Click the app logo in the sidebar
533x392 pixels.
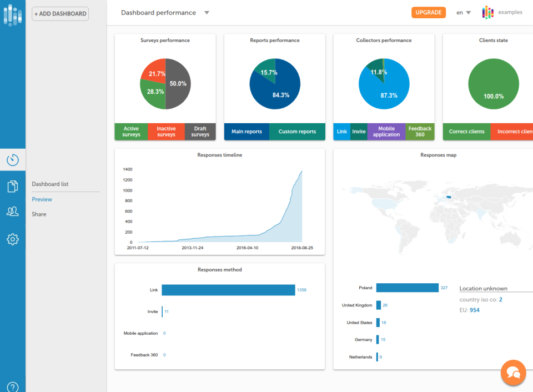13,14
